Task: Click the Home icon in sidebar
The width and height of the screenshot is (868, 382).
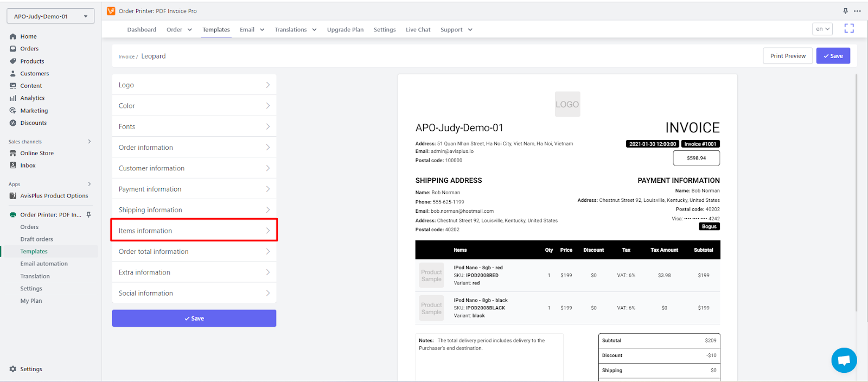Action: coord(13,36)
